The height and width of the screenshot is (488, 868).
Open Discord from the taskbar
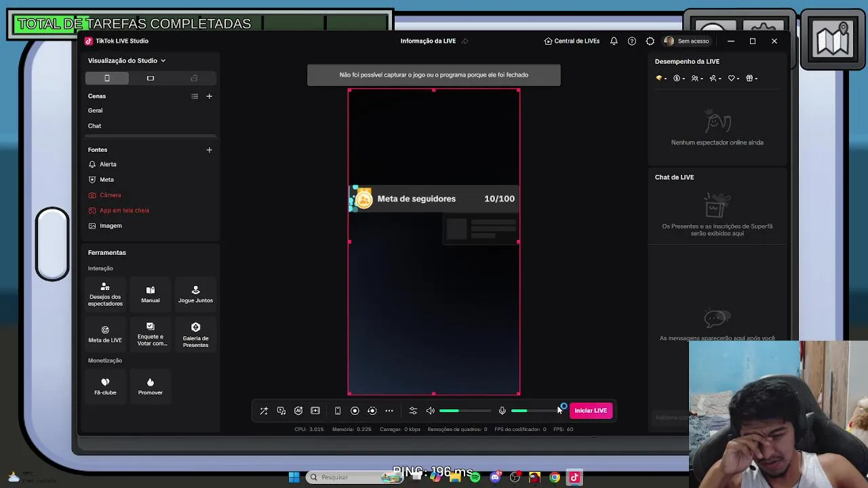click(x=495, y=477)
